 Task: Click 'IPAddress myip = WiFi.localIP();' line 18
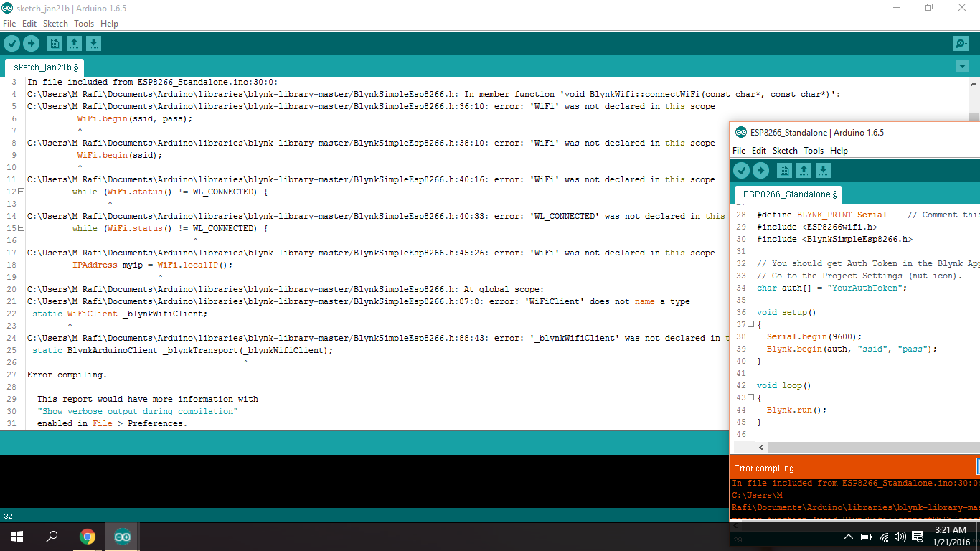click(x=153, y=265)
